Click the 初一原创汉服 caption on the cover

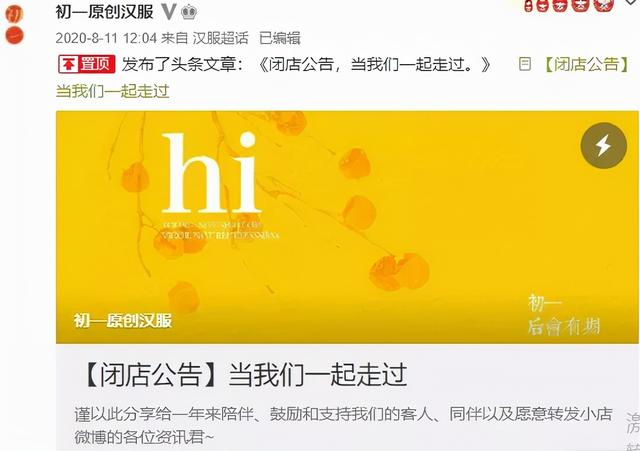123,321
